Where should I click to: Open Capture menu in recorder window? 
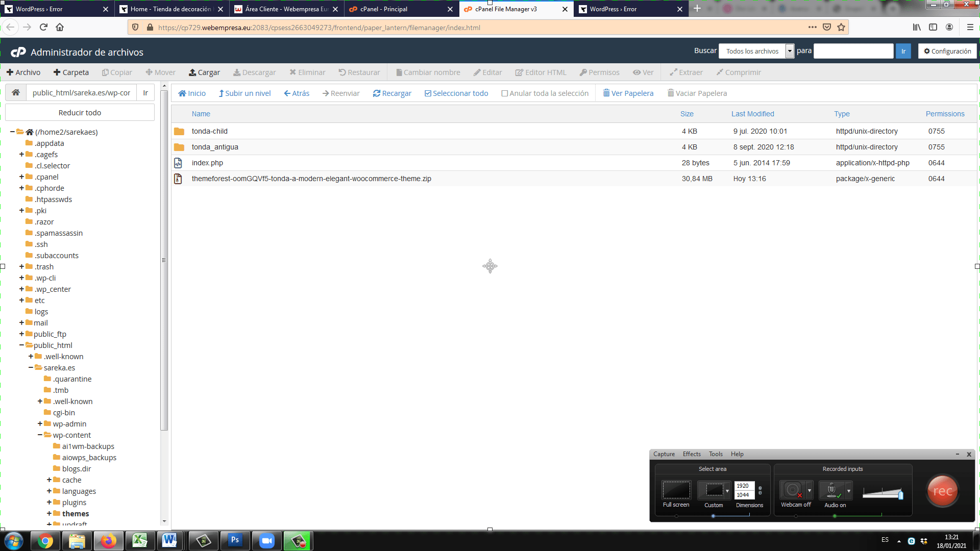664,454
